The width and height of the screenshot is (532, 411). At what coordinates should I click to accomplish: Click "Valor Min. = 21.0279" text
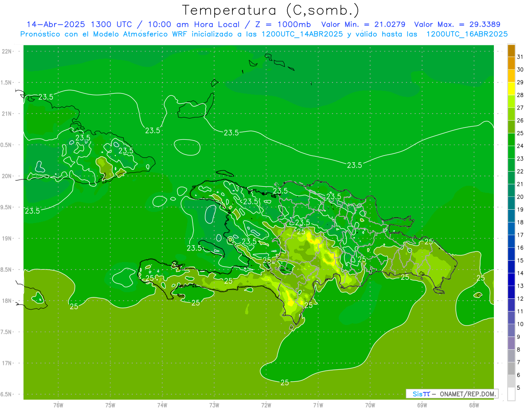coord(363,24)
